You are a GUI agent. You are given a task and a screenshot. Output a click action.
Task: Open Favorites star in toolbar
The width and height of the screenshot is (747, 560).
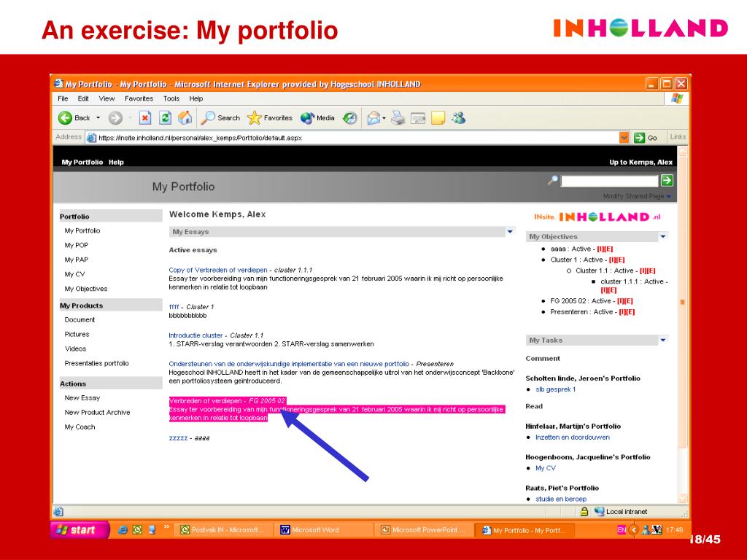(x=270, y=117)
